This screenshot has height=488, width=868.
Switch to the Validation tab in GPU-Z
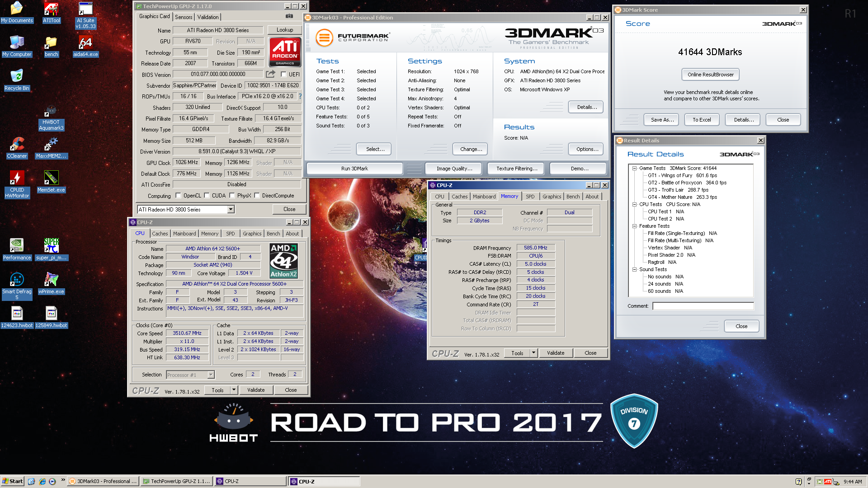[x=208, y=17]
